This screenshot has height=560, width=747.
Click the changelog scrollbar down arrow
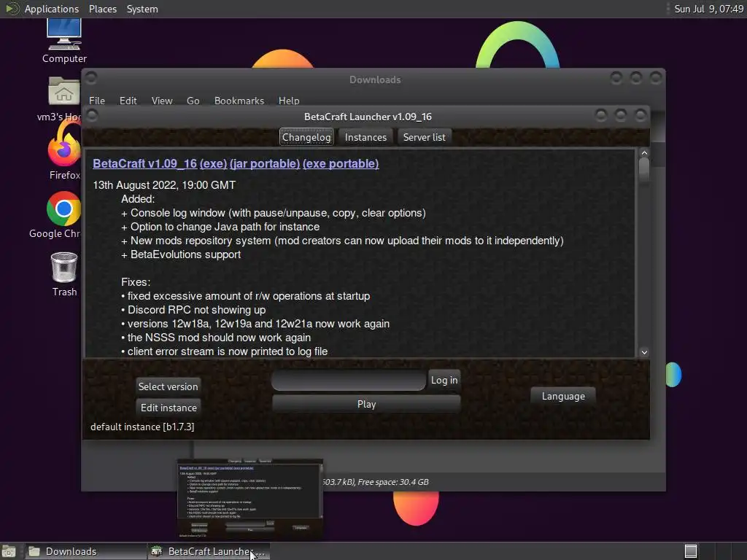pyautogui.click(x=644, y=352)
